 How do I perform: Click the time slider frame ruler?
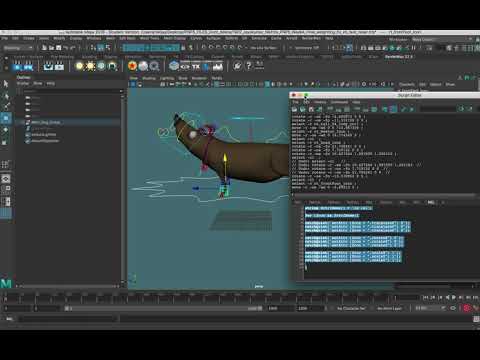197,298
